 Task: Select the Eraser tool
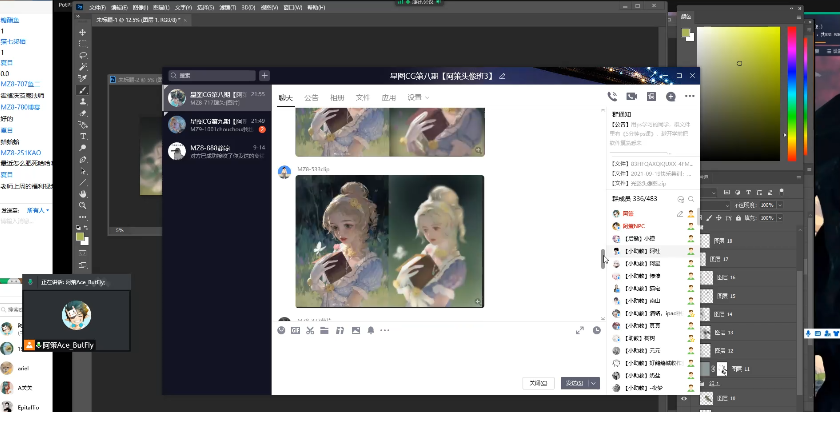point(82,113)
